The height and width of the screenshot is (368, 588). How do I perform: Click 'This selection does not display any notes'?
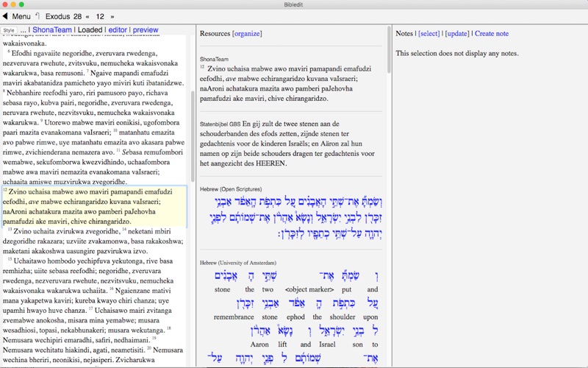tap(457, 53)
